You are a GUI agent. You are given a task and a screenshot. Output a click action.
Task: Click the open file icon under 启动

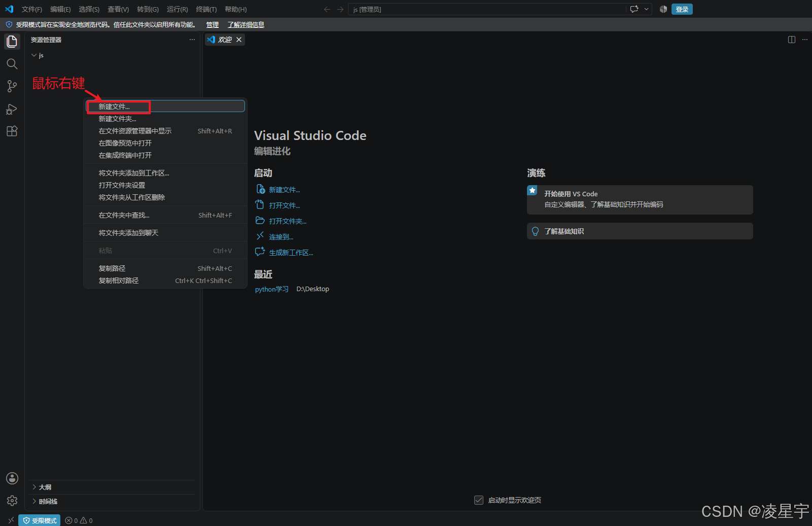tap(260, 205)
